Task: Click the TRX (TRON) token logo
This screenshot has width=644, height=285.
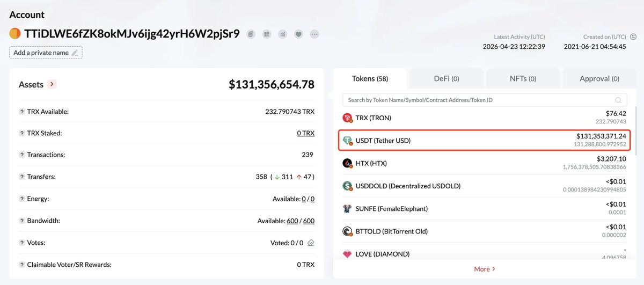Action: pyautogui.click(x=347, y=118)
